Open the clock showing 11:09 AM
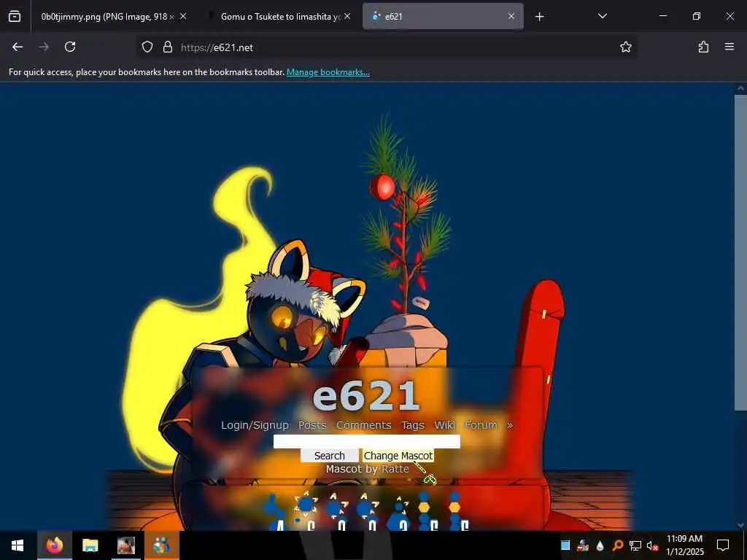The image size is (747, 560). click(x=684, y=545)
